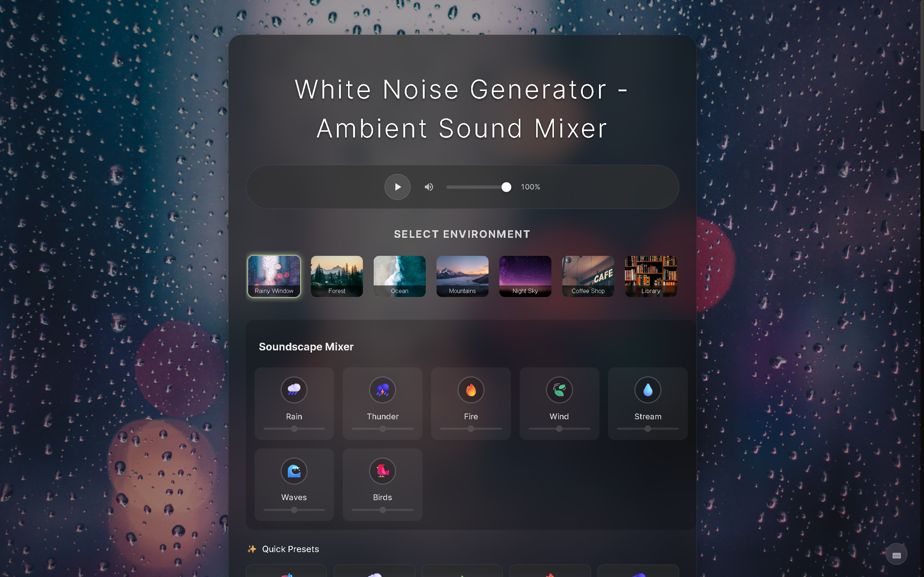The width and height of the screenshot is (924, 577).
Task: Mute audio using the speaker icon
Action: [428, 187]
